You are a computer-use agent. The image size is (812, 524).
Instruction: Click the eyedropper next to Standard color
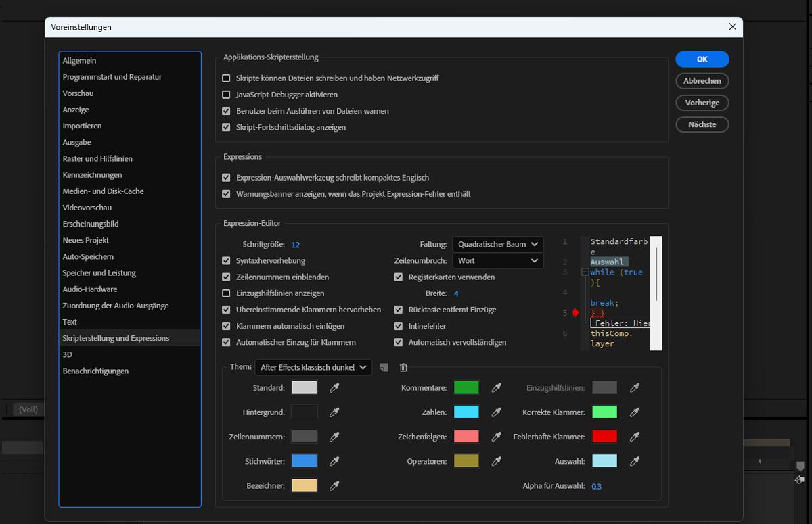pyautogui.click(x=334, y=388)
